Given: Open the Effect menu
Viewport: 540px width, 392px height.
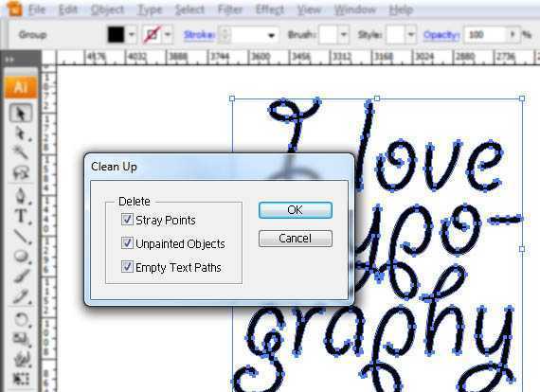Looking at the screenshot, I should click(270, 9).
